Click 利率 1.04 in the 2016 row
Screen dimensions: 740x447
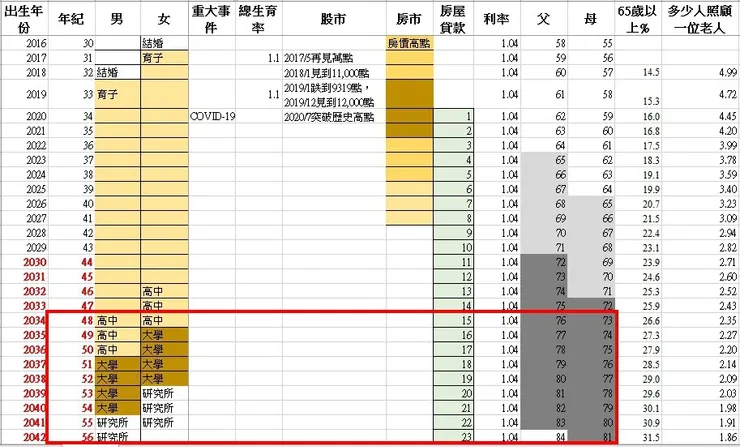pos(496,43)
